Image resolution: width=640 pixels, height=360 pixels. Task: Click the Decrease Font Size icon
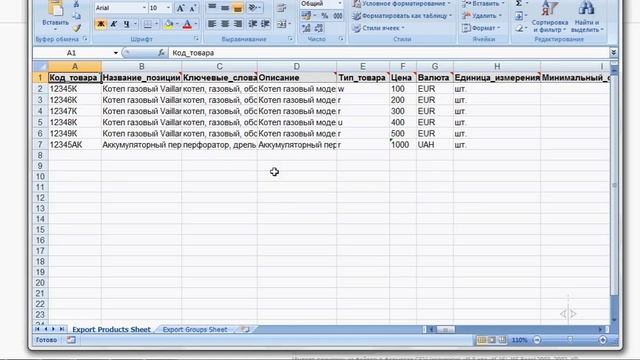click(193, 8)
